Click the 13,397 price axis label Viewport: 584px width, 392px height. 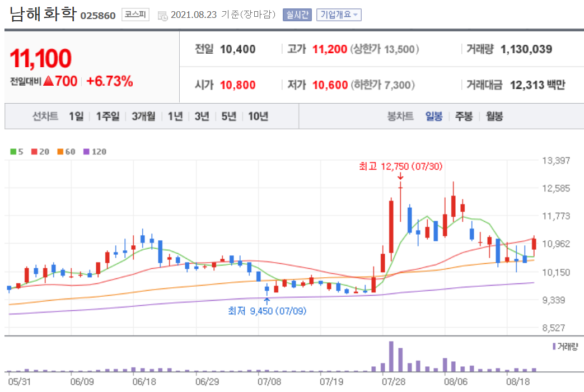[556, 161]
